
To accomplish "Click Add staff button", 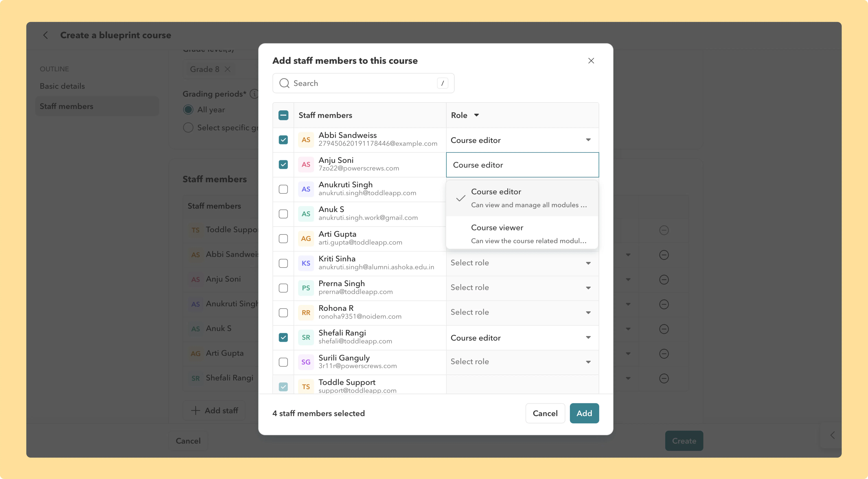I will click(214, 411).
